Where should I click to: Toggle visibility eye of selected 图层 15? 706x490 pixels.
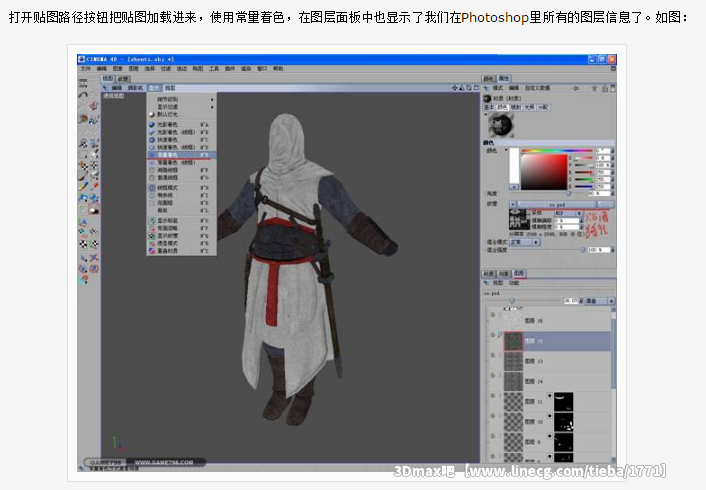[493, 335]
